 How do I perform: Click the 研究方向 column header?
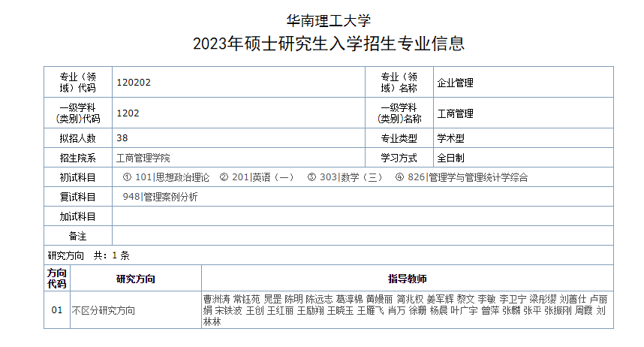pyautogui.click(x=136, y=279)
